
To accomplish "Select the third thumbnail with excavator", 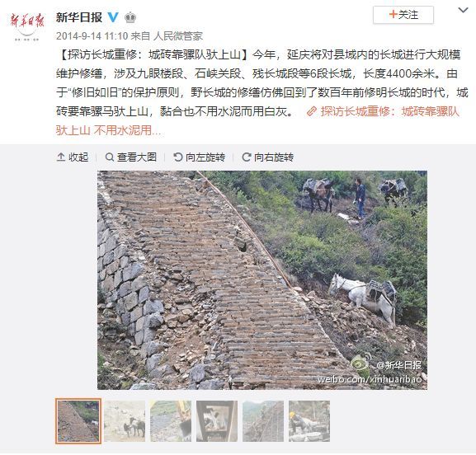I will coord(171,421).
